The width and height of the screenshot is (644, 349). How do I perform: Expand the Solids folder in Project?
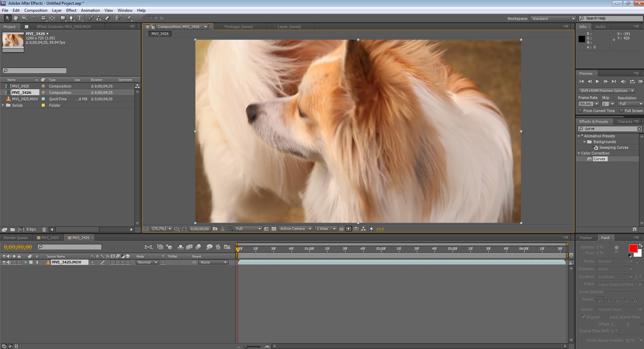pyautogui.click(x=3, y=105)
